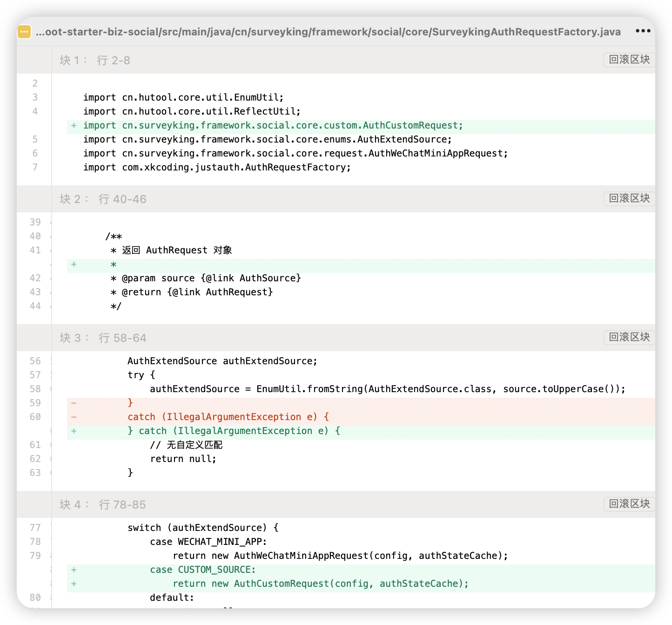Click the 'default:' line

click(x=172, y=598)
